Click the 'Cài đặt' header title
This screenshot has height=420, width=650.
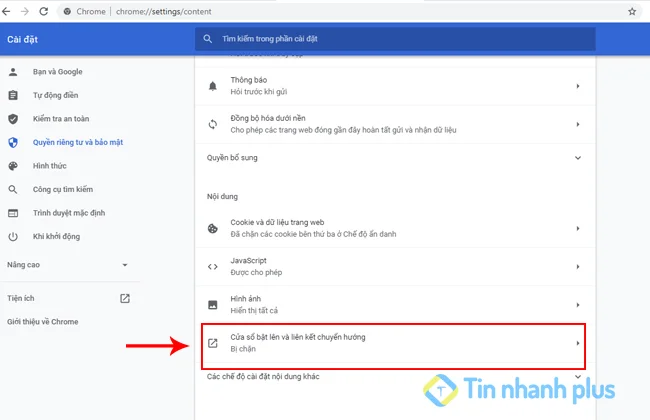coord(22,39)
